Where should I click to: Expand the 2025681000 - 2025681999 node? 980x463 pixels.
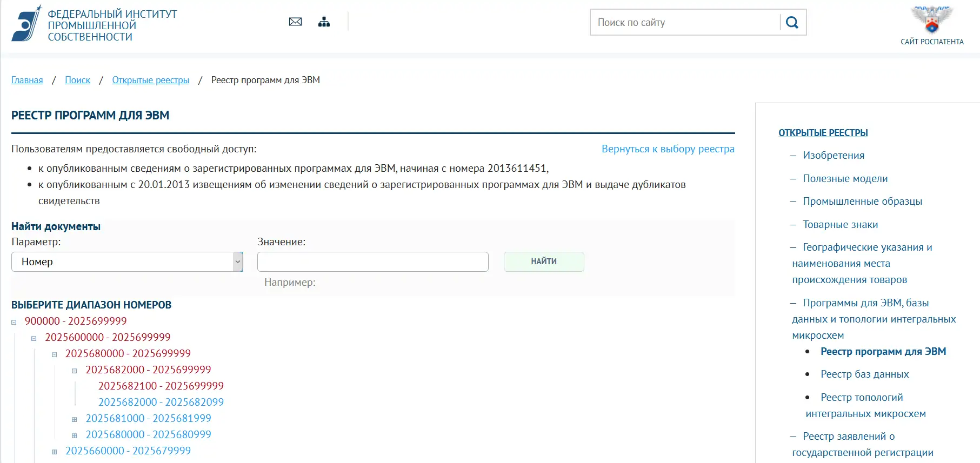[x=75, y=420]
